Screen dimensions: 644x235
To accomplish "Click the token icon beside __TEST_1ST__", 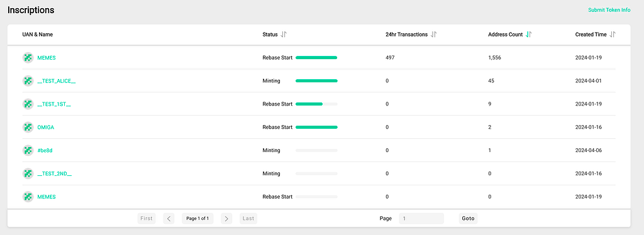I will pos(28,104).
